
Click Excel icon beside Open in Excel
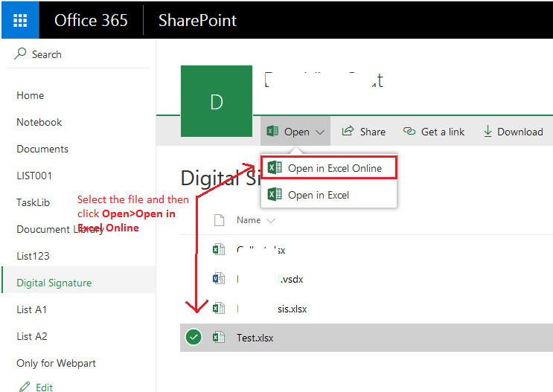tap(275, 194)
